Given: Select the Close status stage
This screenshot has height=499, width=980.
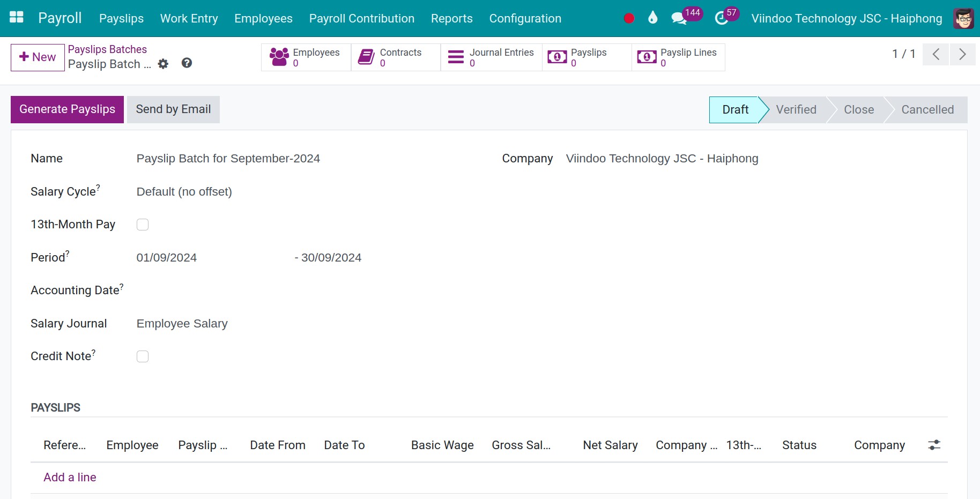Looking at the screenshot, I should [859, 110].
